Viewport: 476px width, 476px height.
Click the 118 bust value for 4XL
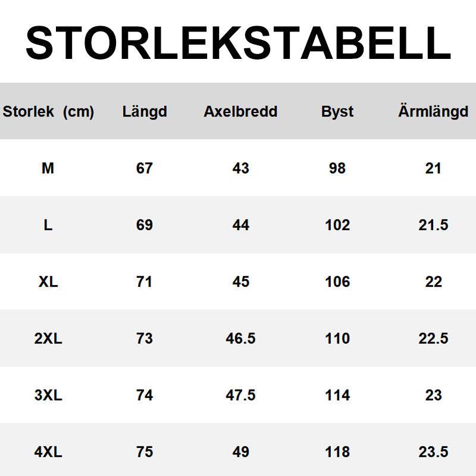click(337, 452)
